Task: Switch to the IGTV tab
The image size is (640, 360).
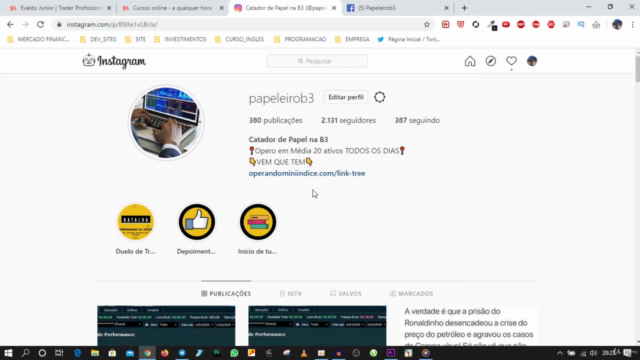Action: (x=291, y=293)
